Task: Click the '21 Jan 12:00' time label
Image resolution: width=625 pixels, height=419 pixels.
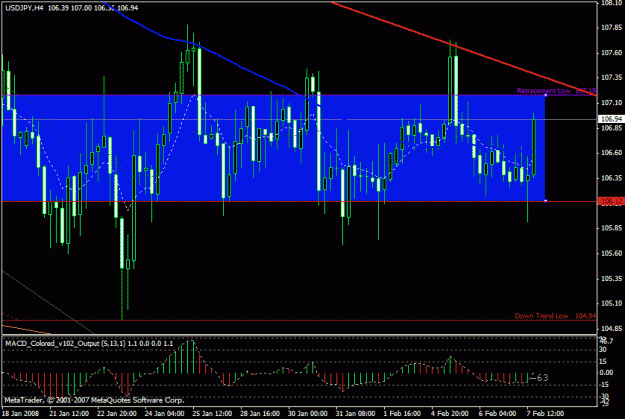Action: click(69, 413)
